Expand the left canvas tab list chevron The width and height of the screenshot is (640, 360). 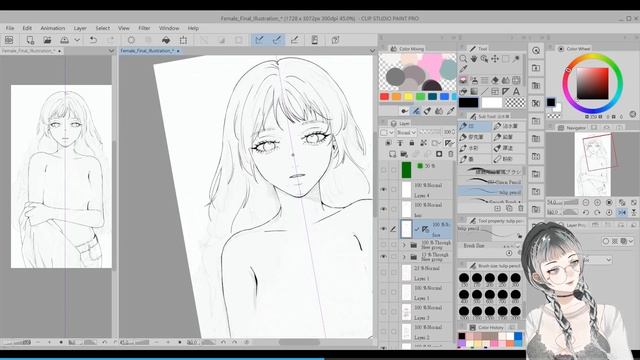point(111,51)
